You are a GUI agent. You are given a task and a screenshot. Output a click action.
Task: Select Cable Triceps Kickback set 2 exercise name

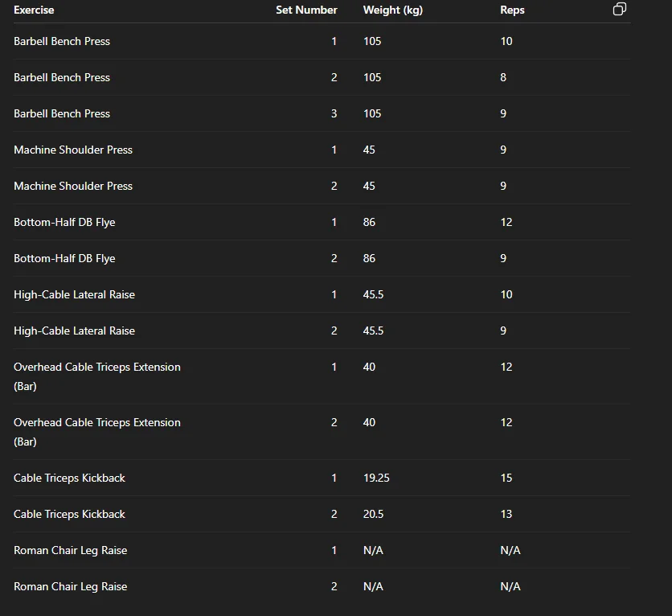69,514
